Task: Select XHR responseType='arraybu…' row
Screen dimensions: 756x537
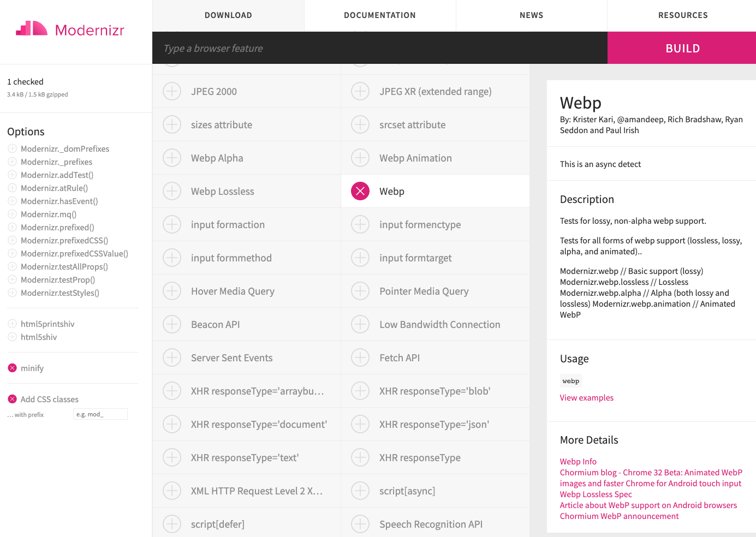Action: click(x=247, y=391)
